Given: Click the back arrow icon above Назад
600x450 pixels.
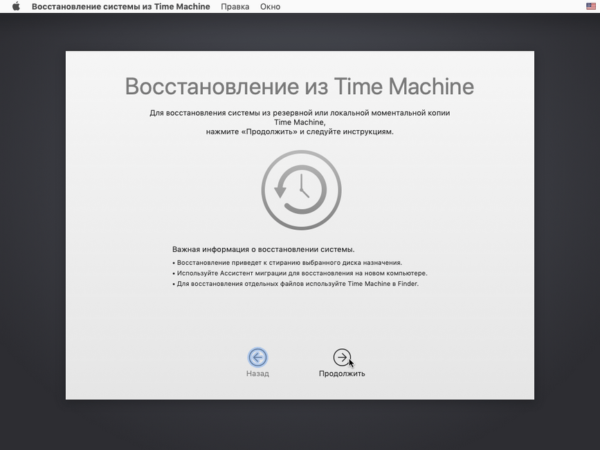Looking at the screenshot, I should coord(258,357).
